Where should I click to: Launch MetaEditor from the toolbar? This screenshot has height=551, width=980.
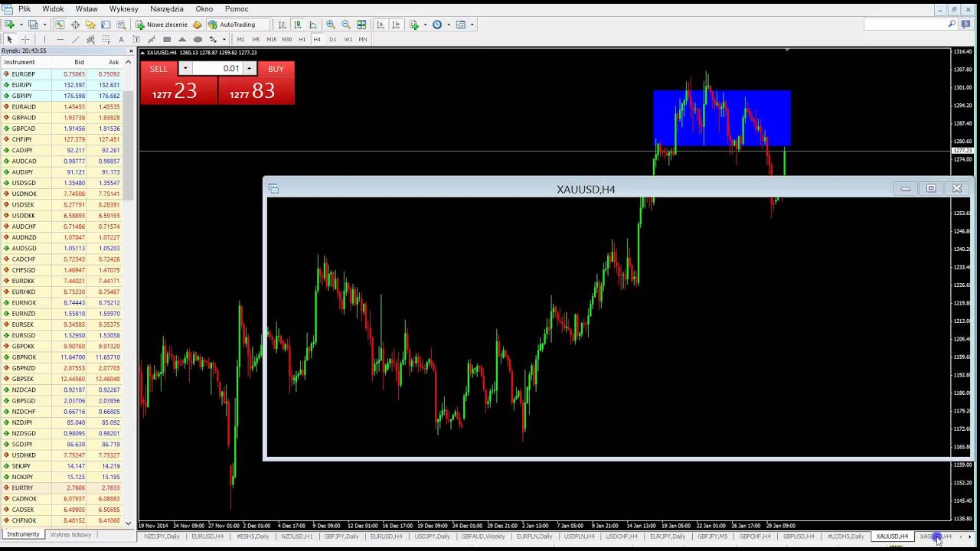197,24
